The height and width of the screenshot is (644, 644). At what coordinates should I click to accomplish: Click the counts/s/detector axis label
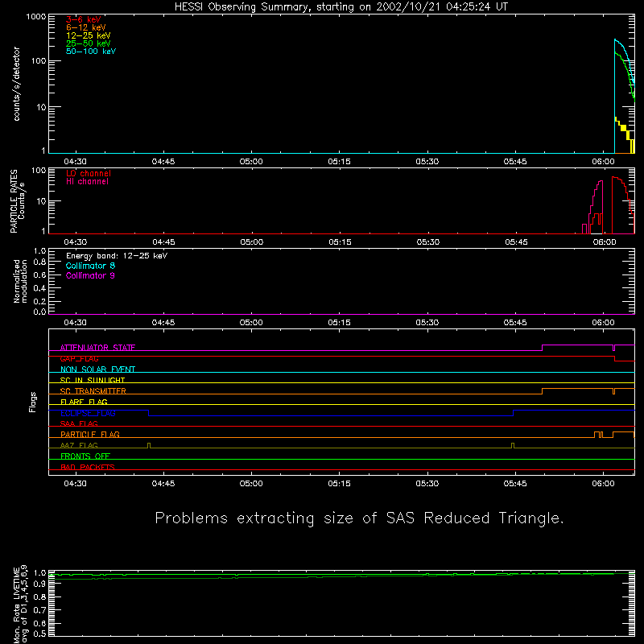[x=16, y=84]
